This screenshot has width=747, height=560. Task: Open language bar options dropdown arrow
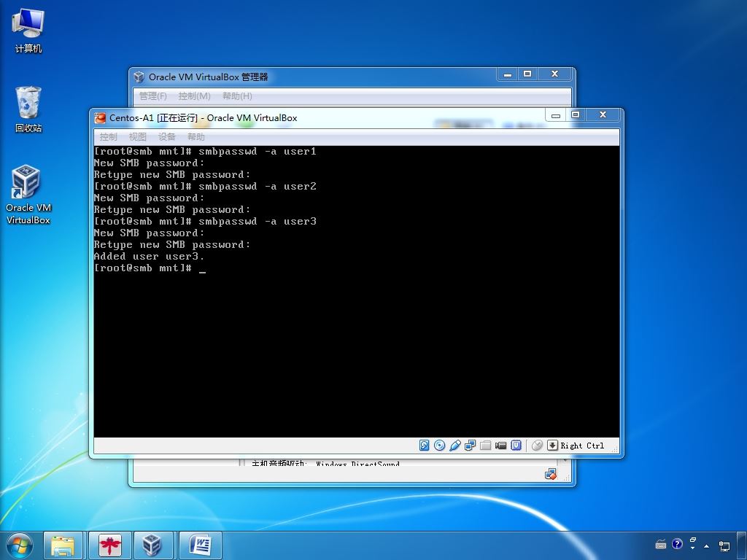tap(693, 548)
